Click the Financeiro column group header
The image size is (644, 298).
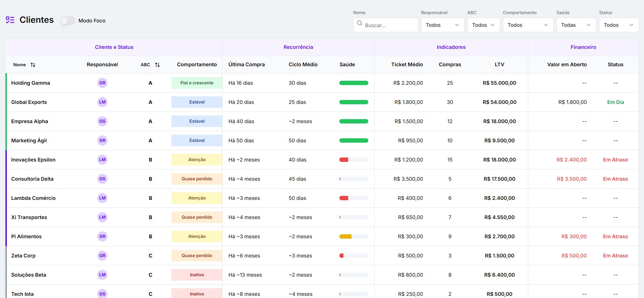coord(583,47)
